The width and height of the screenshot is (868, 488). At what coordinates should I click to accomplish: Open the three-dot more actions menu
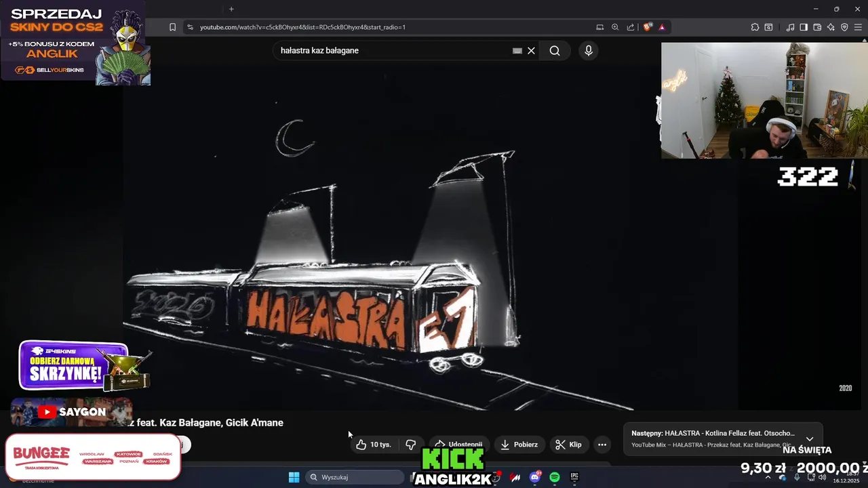coord(602,445)
